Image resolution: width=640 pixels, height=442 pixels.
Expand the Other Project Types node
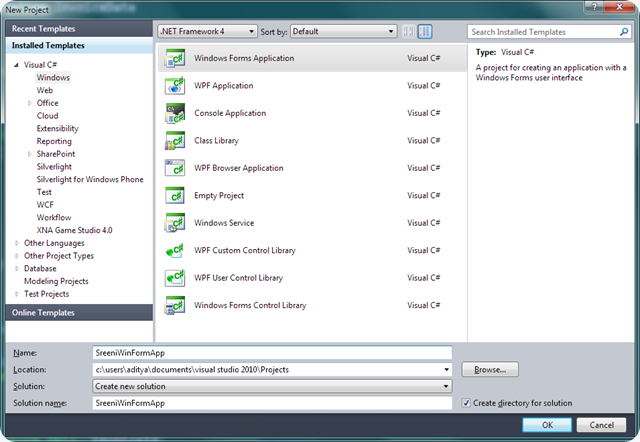(x=17, y=256)
